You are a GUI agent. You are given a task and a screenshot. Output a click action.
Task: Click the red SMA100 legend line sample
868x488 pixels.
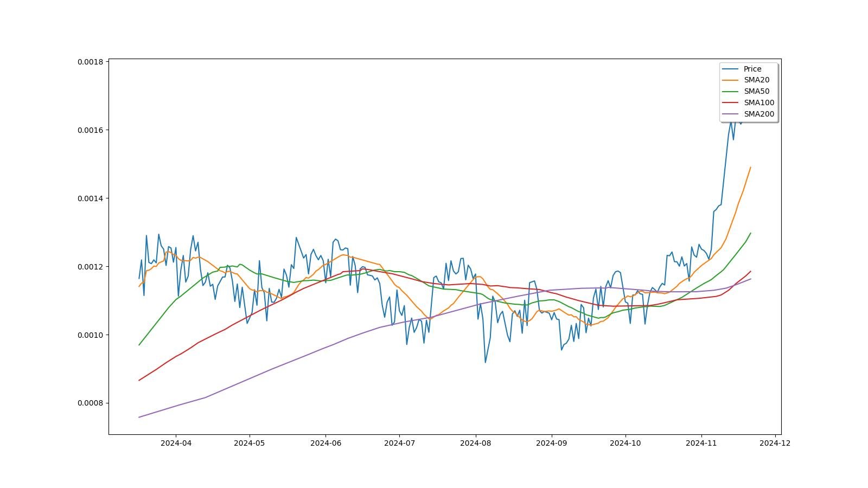731,103
